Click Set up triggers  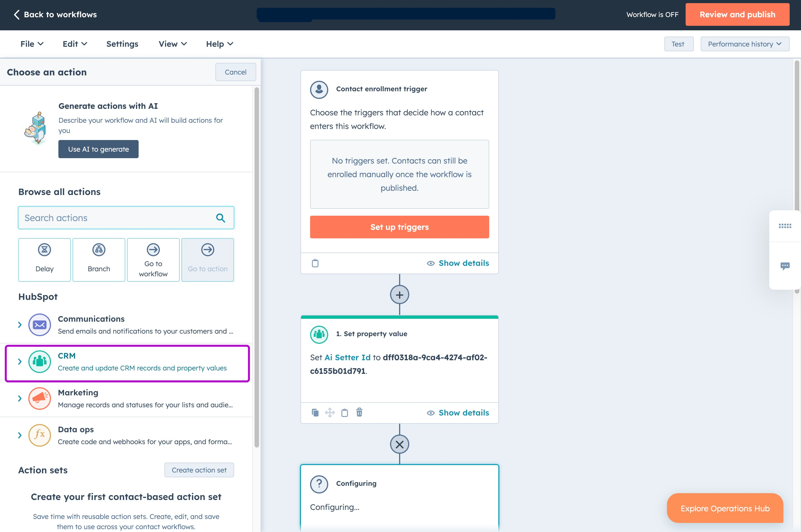(x=399, y=227)
